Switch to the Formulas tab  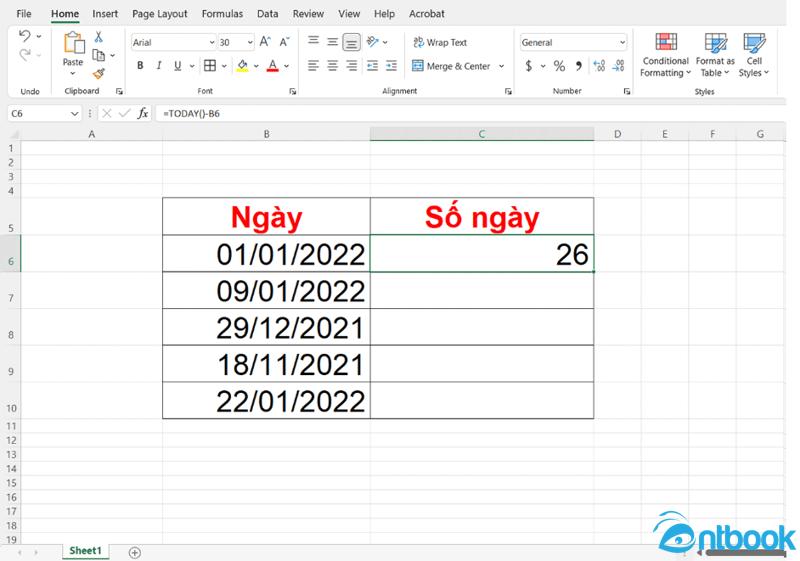222,14
